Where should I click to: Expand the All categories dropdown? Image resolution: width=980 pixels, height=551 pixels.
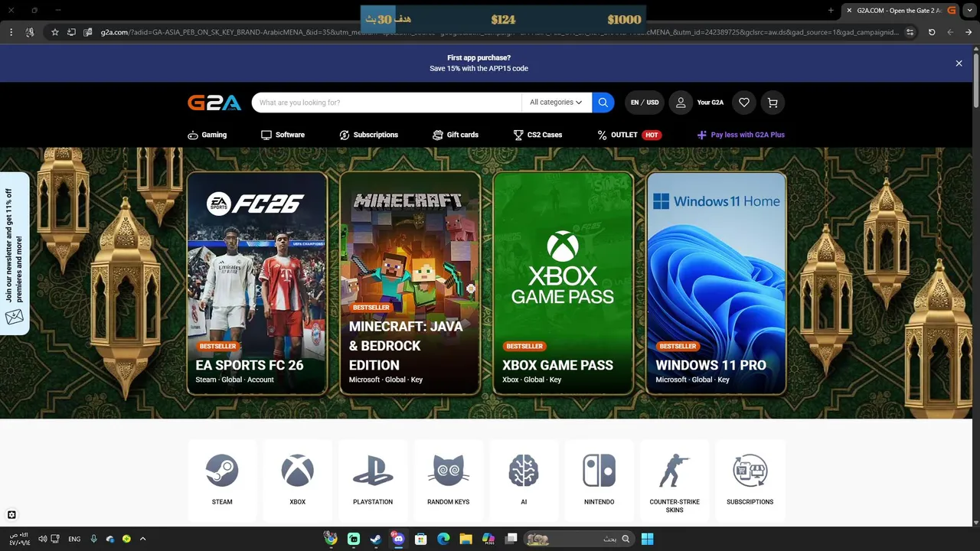pyautogui.click(x=557, y=103)
